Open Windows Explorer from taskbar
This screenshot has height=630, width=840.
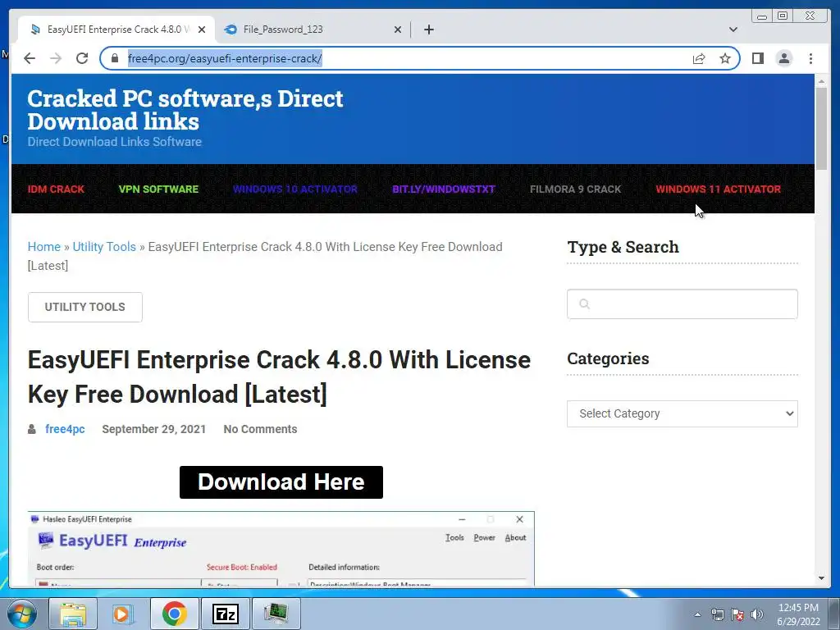73,614
